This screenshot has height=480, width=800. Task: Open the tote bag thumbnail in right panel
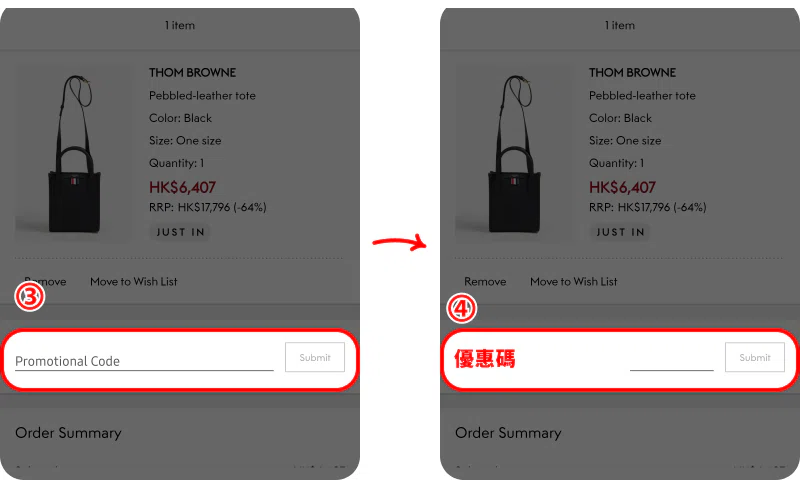pyautogui.click(x=514, y=154)
